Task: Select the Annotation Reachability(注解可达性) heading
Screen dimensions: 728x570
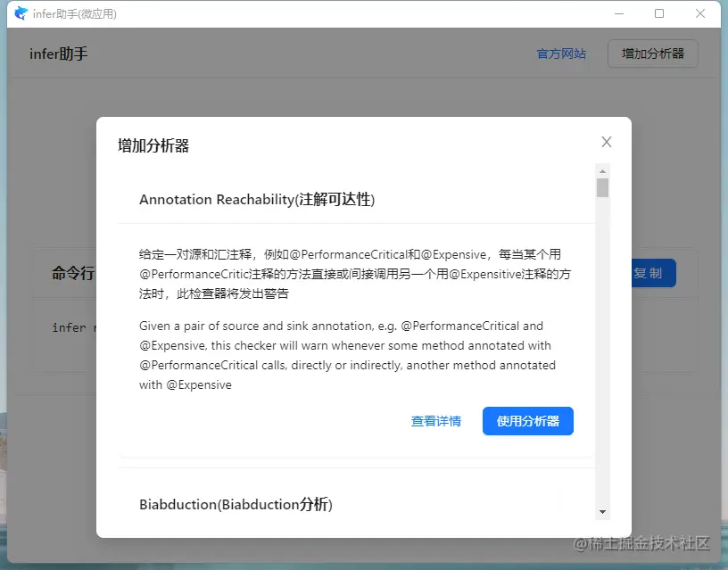Action: click(x=257, y=200)
